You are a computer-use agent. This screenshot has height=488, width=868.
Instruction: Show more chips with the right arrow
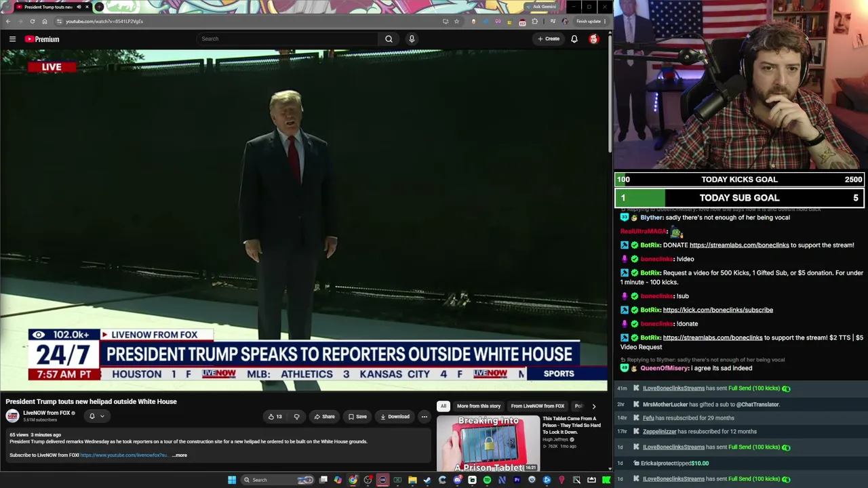[594, 406]
